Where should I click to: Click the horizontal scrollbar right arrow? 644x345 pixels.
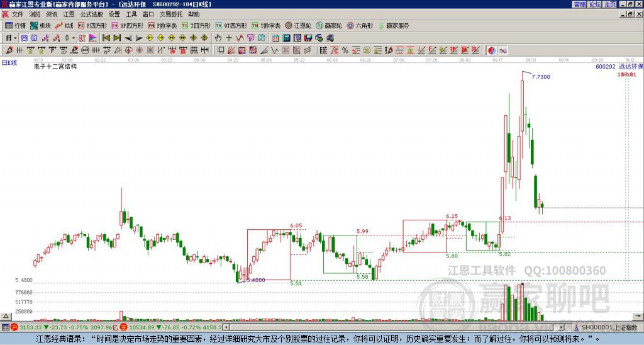pyautogui.click(x=562, y=327)
